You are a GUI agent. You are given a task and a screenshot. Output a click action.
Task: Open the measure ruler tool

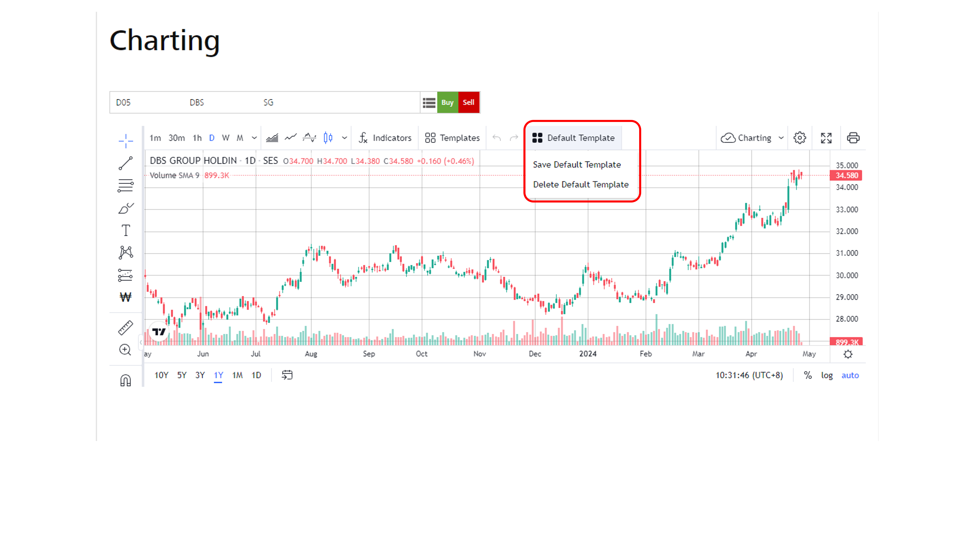point(125,327)
